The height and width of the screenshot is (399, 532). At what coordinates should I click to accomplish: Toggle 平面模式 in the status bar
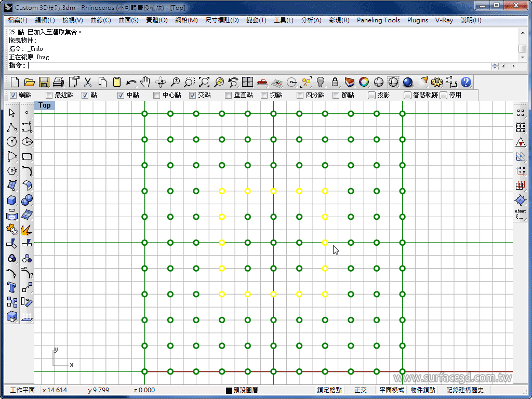(x=392, y=390)
